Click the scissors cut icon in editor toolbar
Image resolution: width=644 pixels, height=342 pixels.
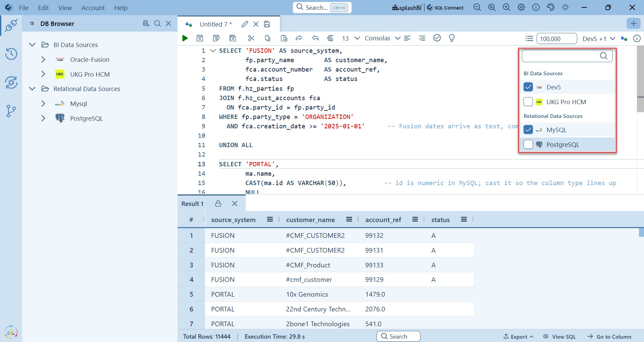pos(251,38)
